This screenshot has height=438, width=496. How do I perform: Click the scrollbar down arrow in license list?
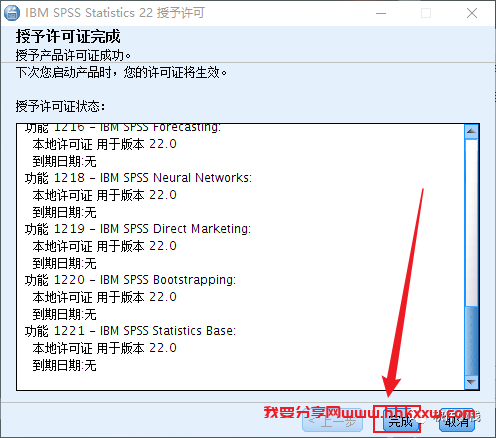click(471, 382)
